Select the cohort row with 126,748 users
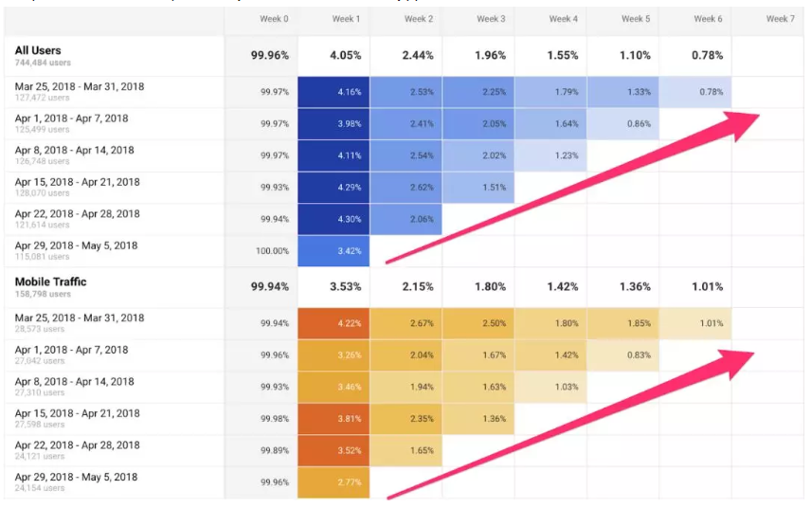Image resolution: width=812 pixels, height=508 pixels. [74, 155]
